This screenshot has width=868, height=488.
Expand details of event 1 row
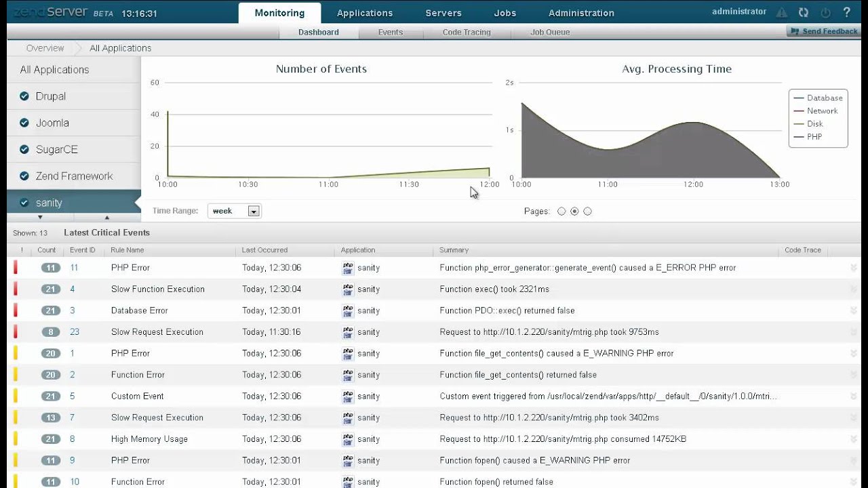854,354
